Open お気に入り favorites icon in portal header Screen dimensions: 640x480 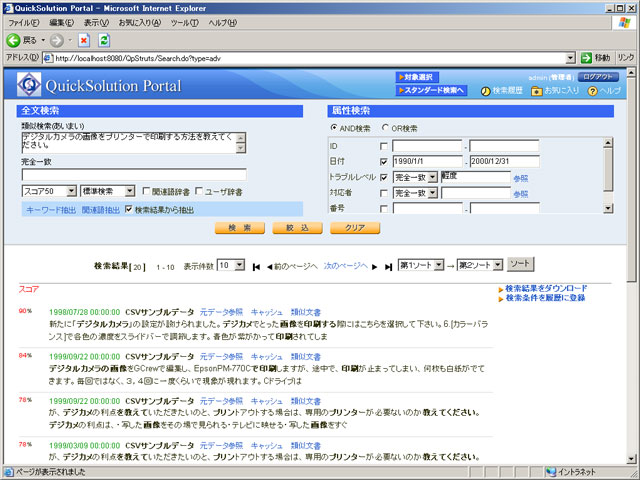point(537,90)
